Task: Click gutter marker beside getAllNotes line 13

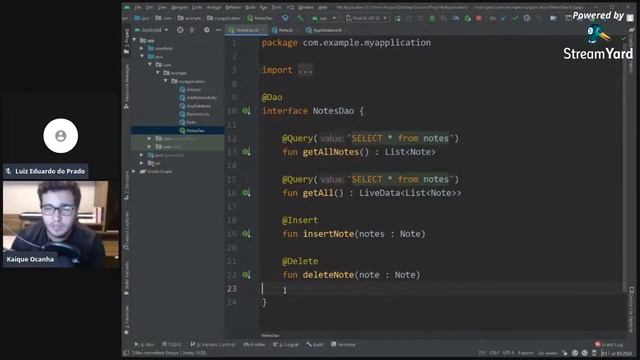Action: click(x=246, y=152)
